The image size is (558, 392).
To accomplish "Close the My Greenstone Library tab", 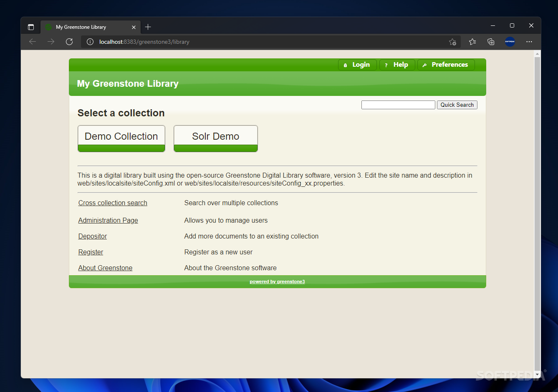I will click(134, 27).
